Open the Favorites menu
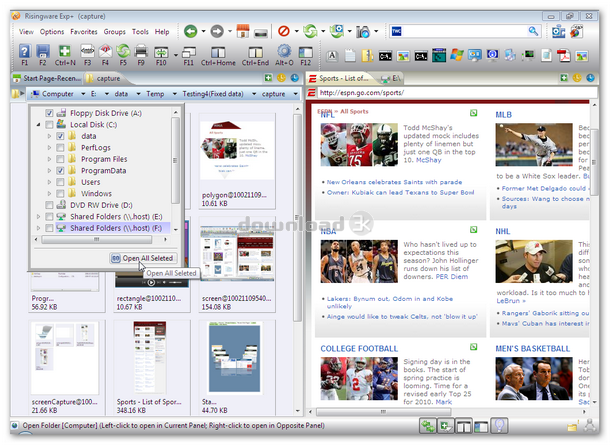Viewport: 612px width, 447px height. 84,32
